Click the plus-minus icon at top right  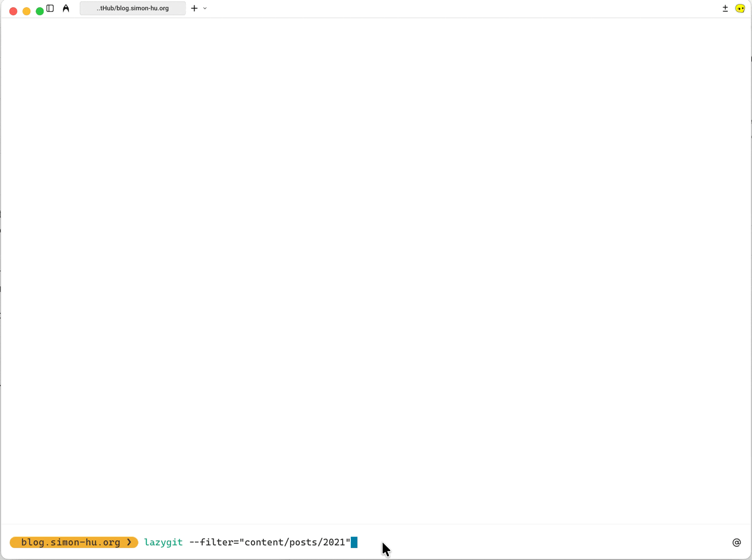725,8
